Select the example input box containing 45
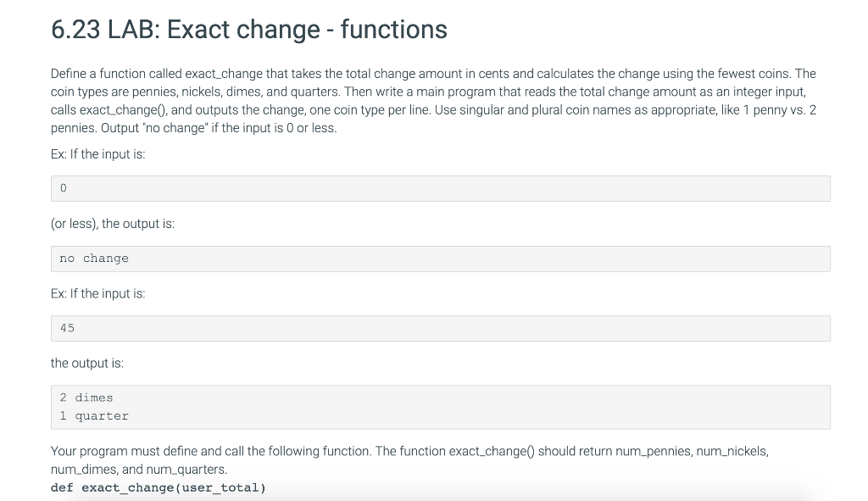The image size is (868, 501). pos(440,328)
